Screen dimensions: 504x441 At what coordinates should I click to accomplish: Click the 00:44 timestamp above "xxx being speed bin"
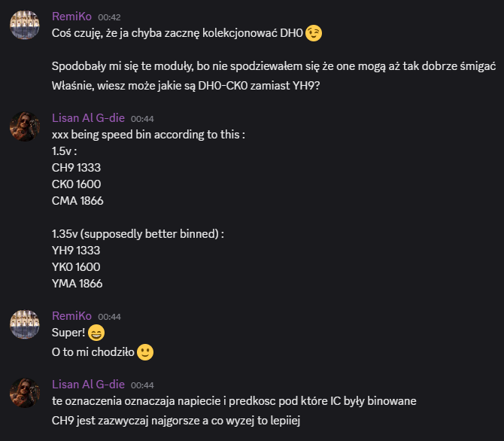click(x=143, y=118)
